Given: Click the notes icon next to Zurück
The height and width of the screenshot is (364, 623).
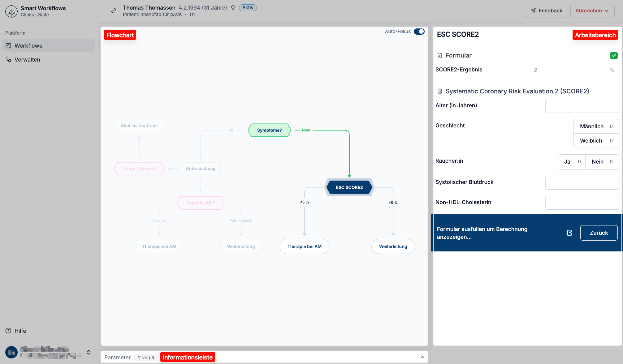Looking at the screenshot, I should (569, 233).
